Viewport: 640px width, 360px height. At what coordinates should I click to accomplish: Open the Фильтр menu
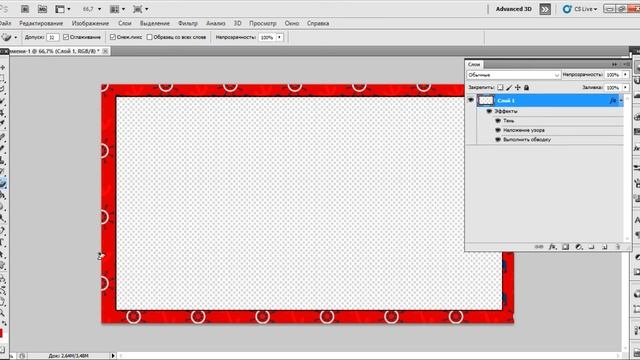pos(188,23)
